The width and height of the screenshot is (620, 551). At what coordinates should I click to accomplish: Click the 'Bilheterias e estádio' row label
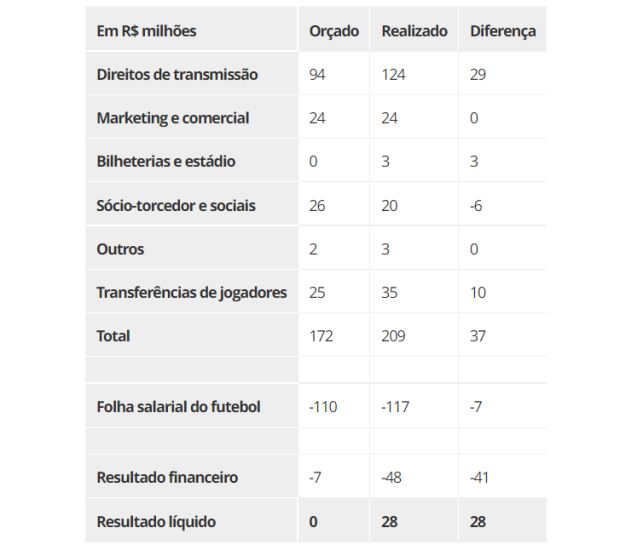point(166,162)
